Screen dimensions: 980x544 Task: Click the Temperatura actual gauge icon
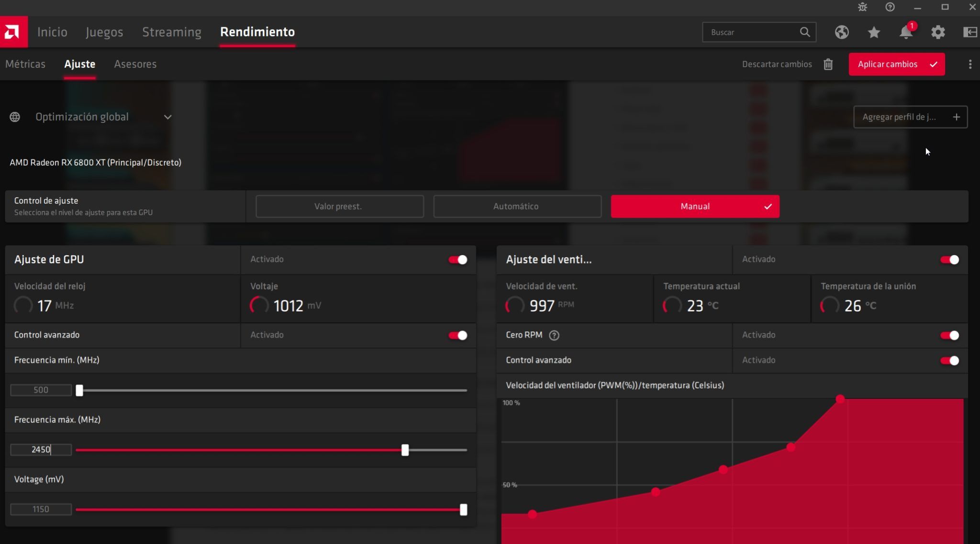tap(672, 305)
